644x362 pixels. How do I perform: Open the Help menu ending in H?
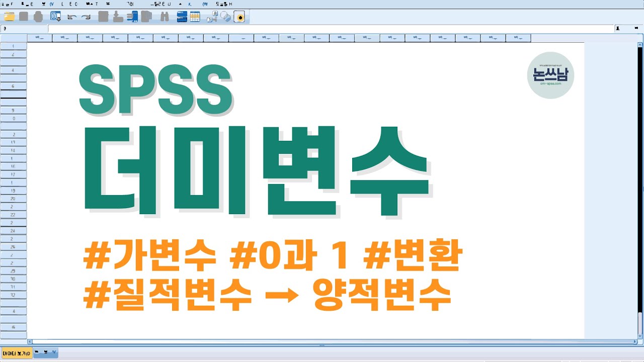click(223, 4)
